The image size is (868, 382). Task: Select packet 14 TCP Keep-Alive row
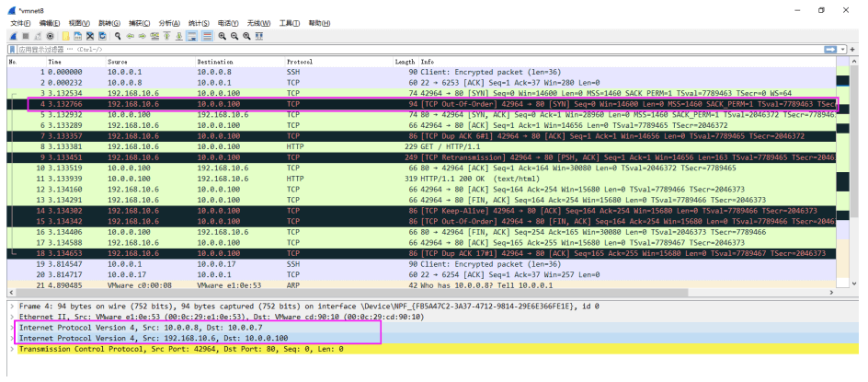pos(421,211)
